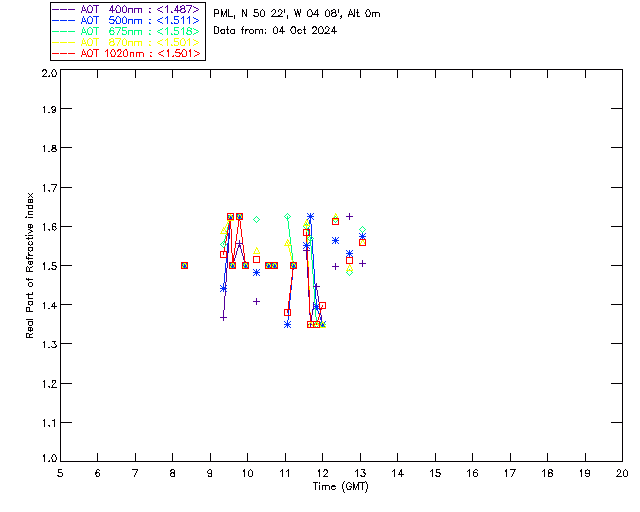
Task: Click the lone purple plus marker near 1.41
Action: [257, 302]
